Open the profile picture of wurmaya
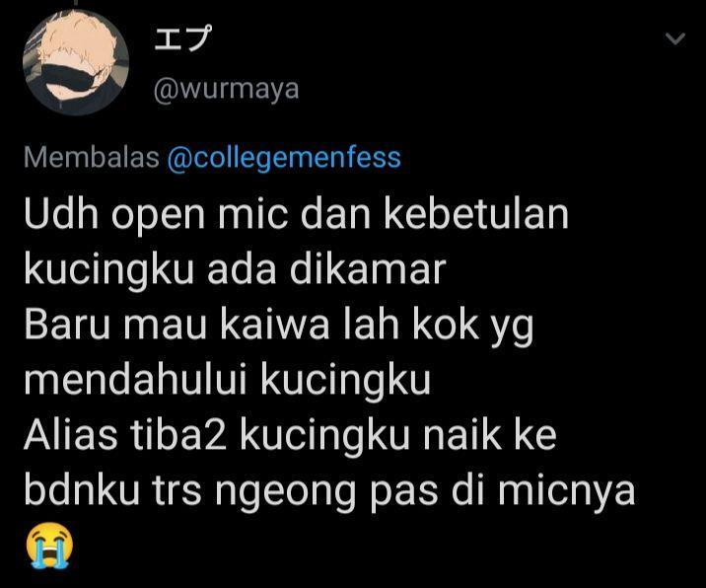The width and height of the screenshot is (706, 588). [x=76, y=62]
